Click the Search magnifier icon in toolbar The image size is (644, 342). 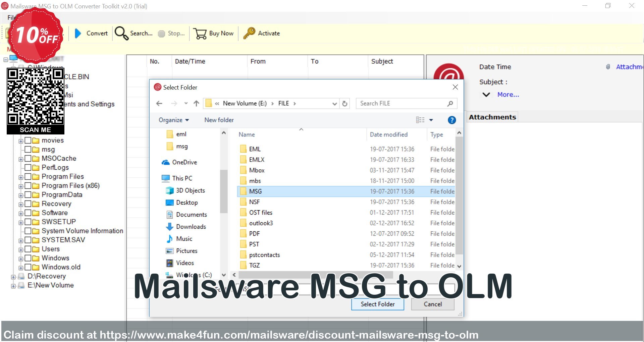121,33
